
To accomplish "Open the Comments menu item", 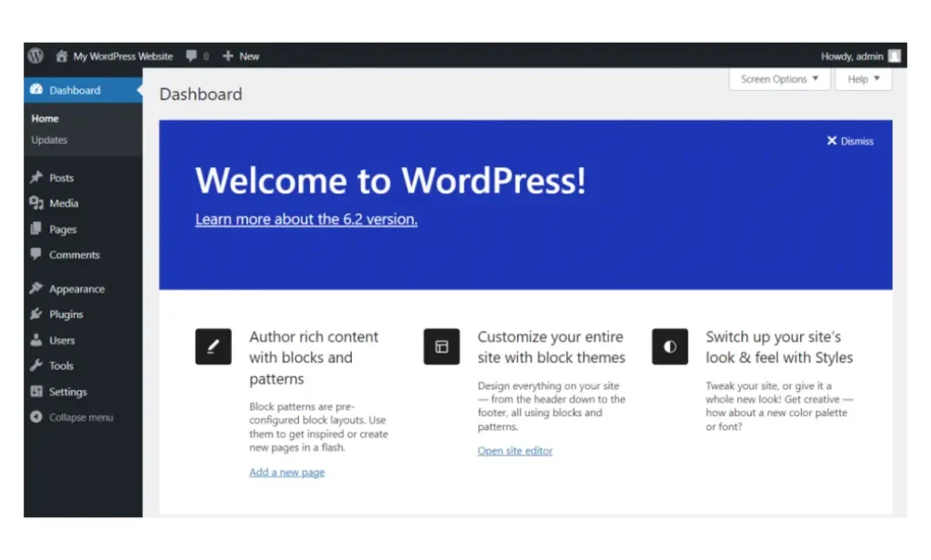I will coord(75,255).
